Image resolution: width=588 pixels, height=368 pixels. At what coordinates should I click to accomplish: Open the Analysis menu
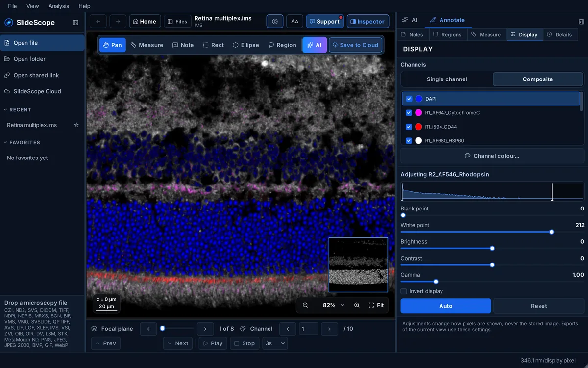[59, 6]
